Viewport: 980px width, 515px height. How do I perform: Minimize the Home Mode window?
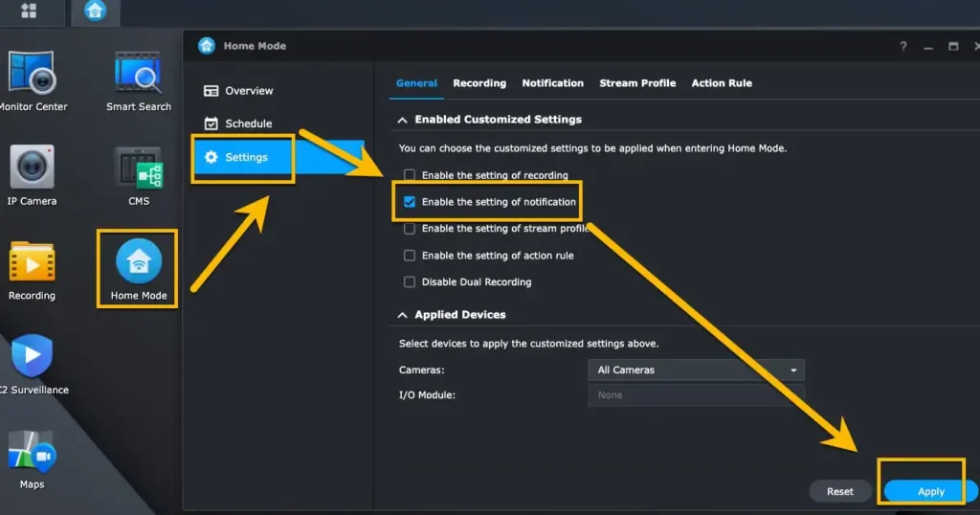point(928,47)
